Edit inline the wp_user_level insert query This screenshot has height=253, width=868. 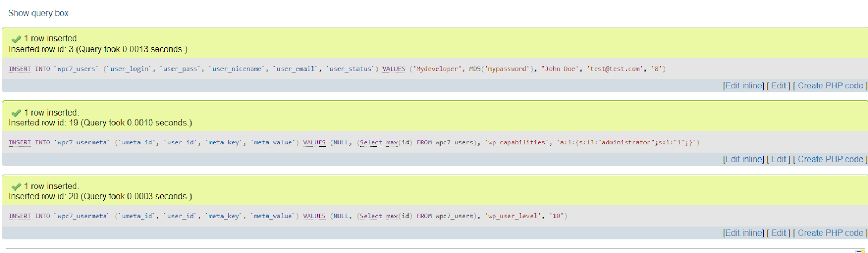(744, 233)
